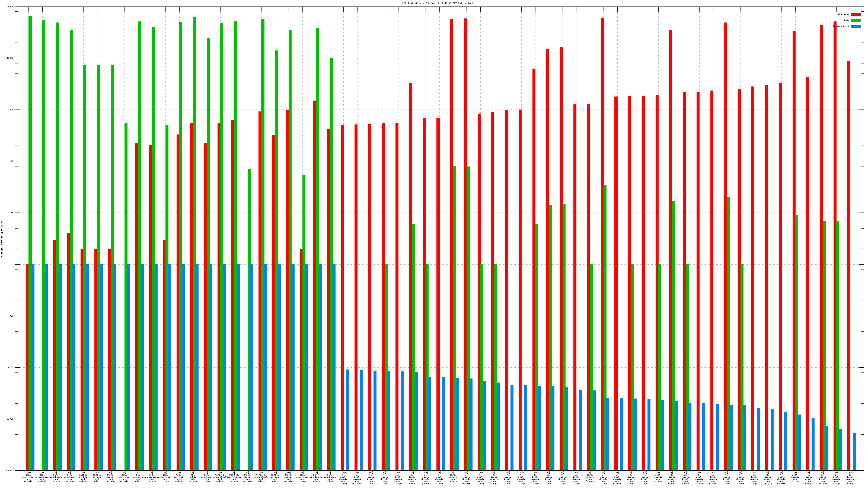Click the 'psbl.surriel.com origin' x-axis label

coord(179,477)
